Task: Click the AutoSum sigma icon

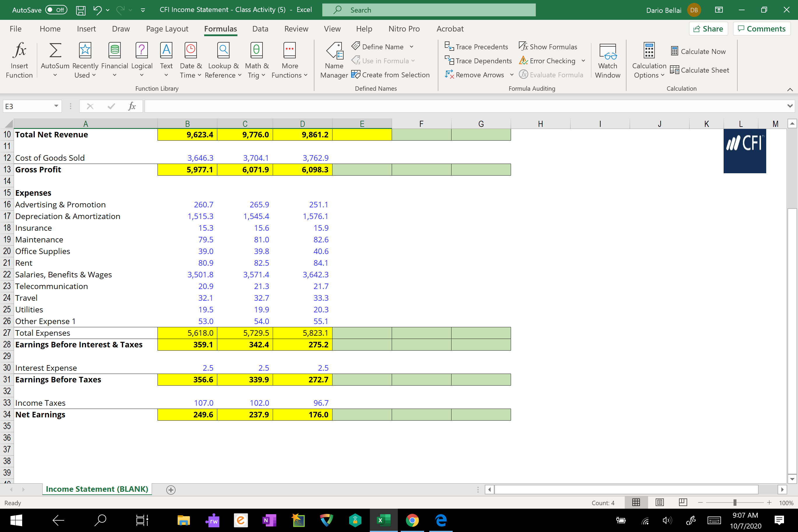Action: click(x=55, y=50)
